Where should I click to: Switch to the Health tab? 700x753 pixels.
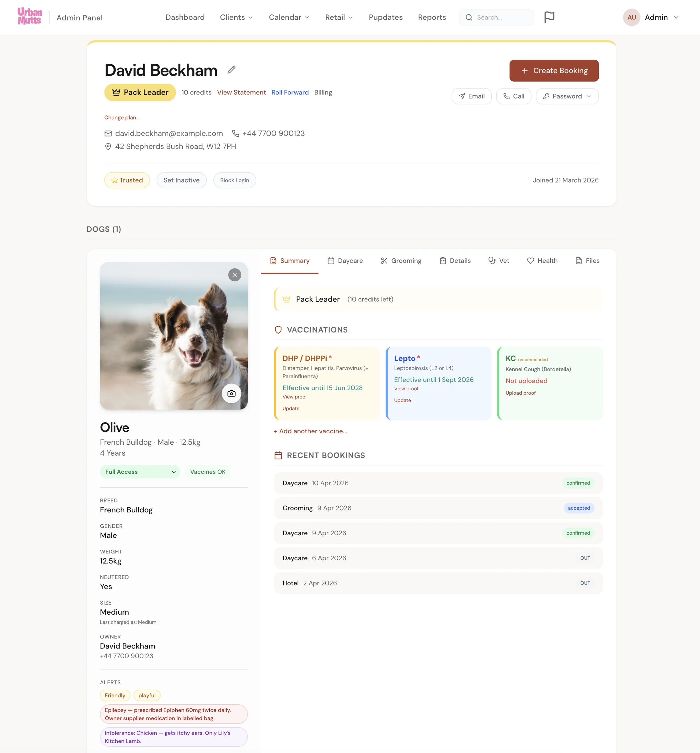tap(542, 261)
